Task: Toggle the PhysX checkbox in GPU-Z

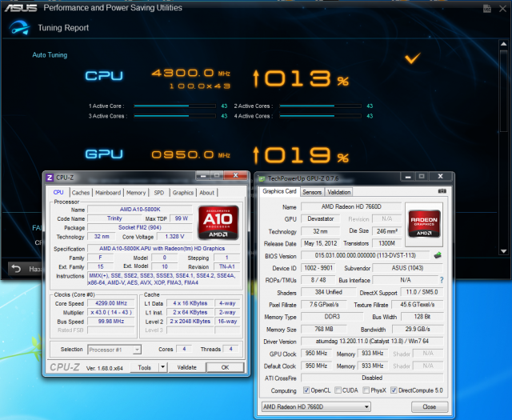Action: [x=366, y=390]
